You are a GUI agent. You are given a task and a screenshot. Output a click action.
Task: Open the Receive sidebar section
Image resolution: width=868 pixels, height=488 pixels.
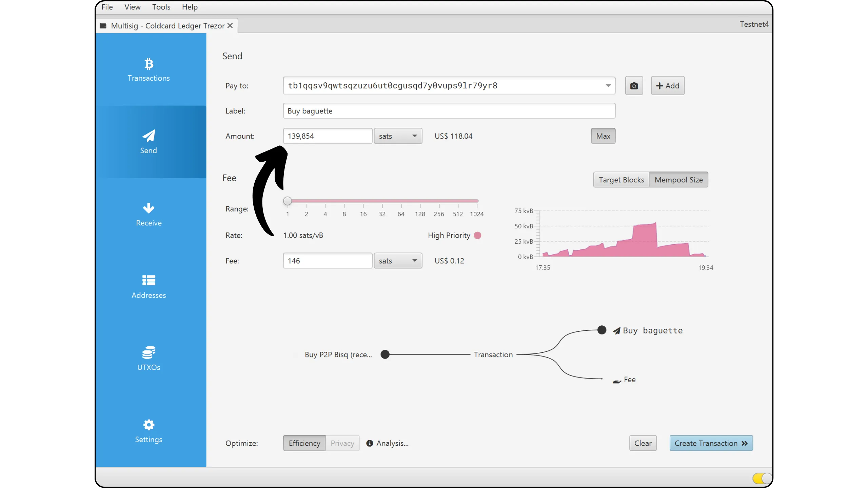149,214
